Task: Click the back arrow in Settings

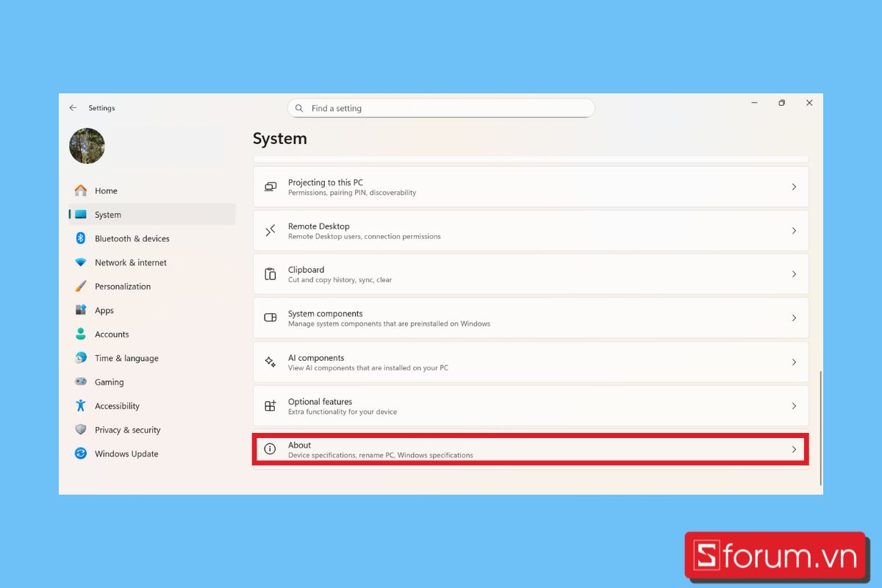Action: click(x=73, y=108)
